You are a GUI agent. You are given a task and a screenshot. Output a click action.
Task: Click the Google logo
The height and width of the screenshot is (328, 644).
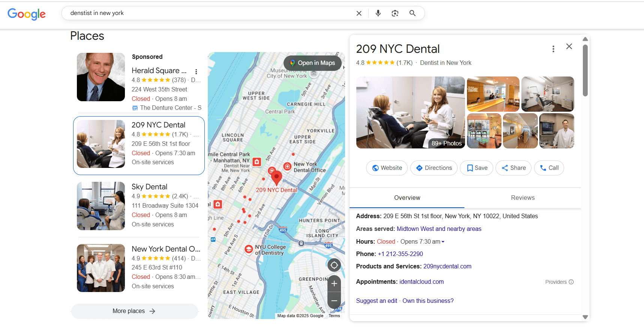(x=27, y=14)
